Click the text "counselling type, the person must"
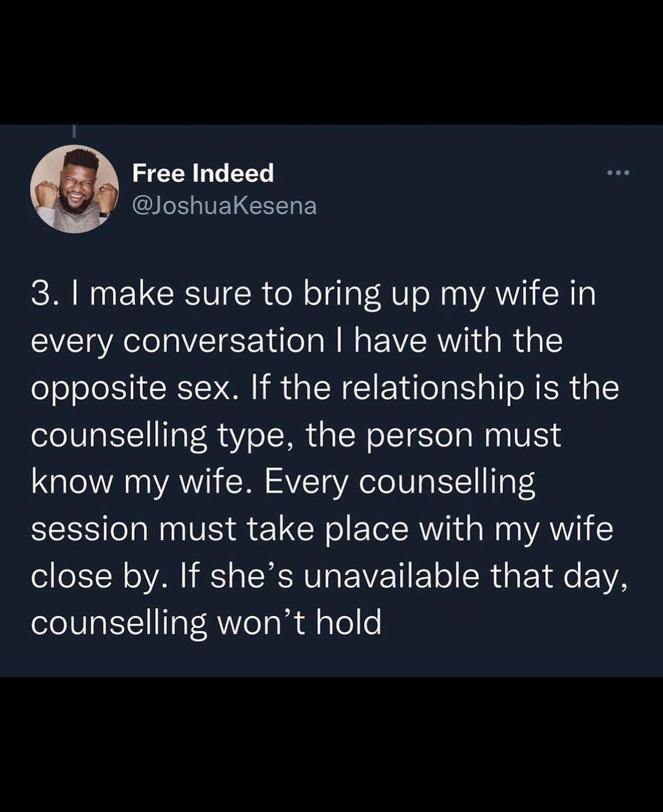The height and width of the screenshot is (812, 663). click(x=296, y=435)
